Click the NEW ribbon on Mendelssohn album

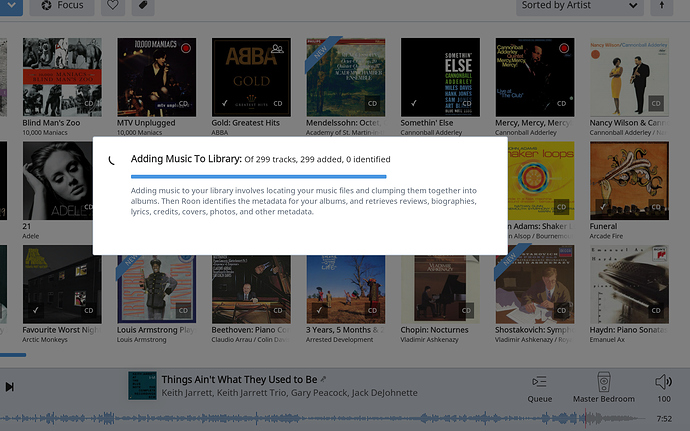pos(323,54)
